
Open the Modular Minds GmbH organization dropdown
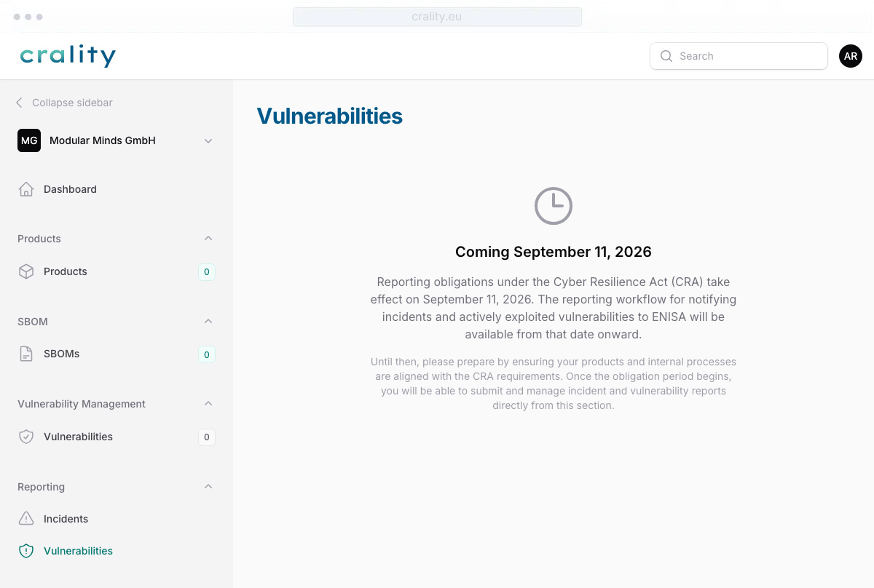click(x=117, y=140)
